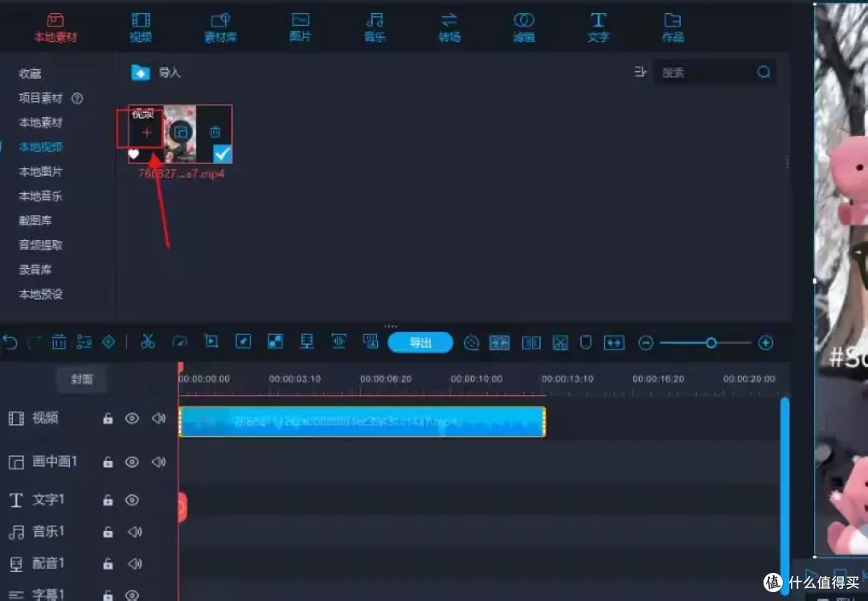The height and width of the screenshot is (601, 868).
Task: Click the sort list icon beside search
Action: click(x=640, y=72)
